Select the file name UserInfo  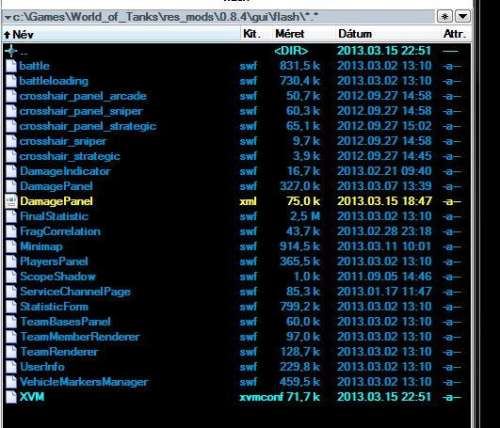[42, 367]
